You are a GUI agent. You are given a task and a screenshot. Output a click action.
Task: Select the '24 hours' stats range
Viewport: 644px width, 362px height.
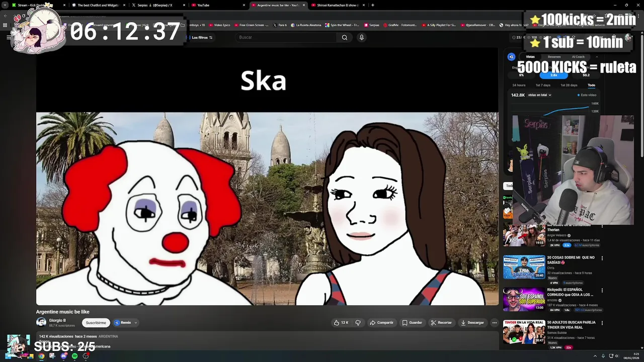pos(519,85)
